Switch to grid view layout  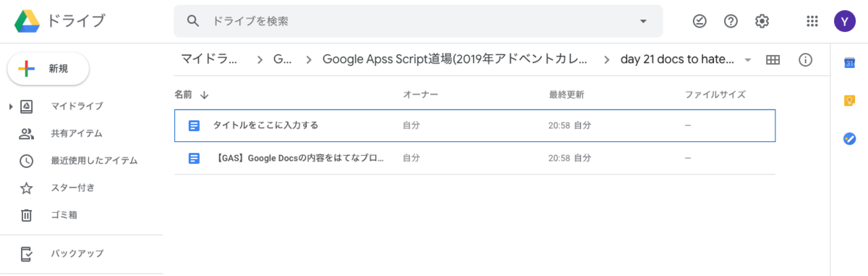[773, 60]
